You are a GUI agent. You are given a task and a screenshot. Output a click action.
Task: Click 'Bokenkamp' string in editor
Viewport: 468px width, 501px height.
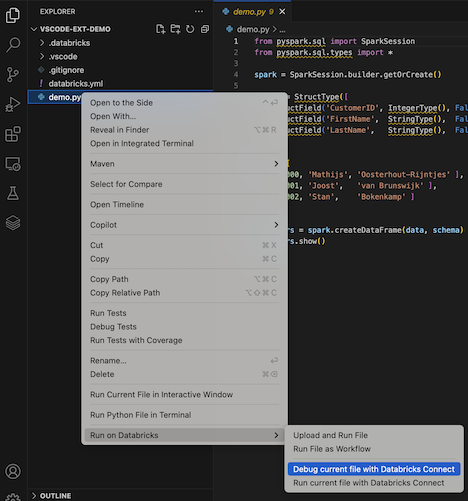pos(381,197)
